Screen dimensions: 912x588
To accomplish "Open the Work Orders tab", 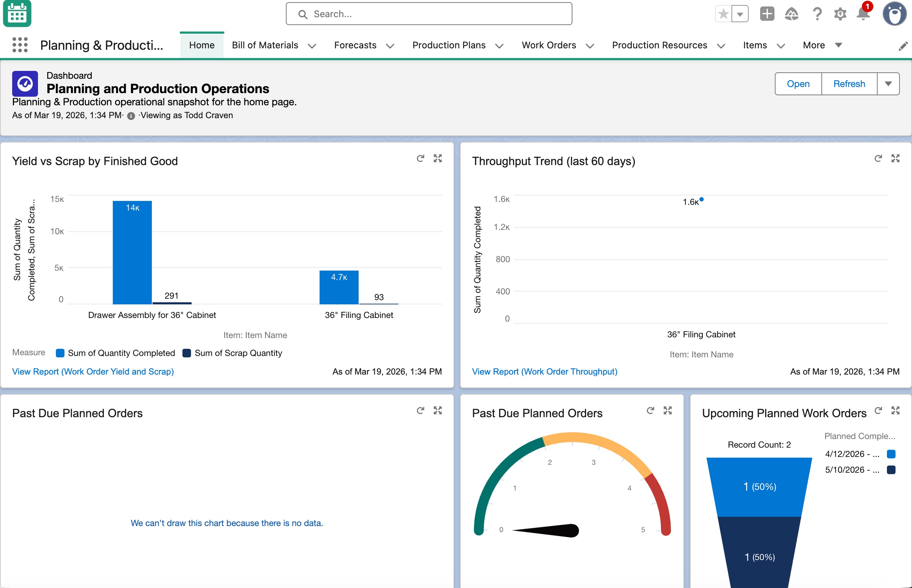I will point(549,45).
